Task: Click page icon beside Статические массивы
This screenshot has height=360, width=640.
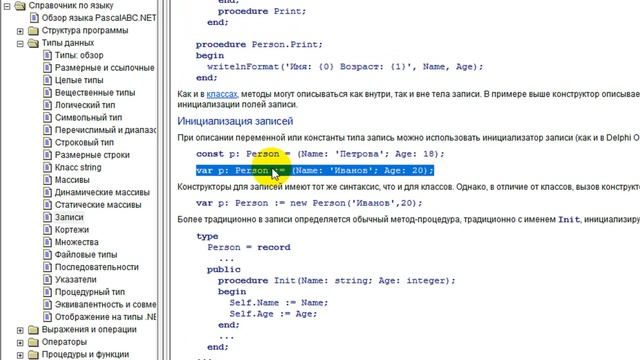Action: click(x=48, y=205)
